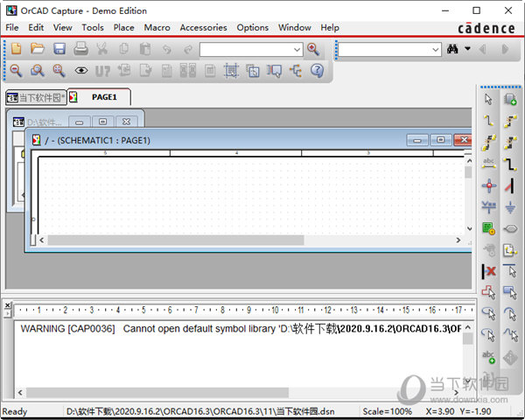This screenshot has width=525, height=420.
Task: Toggle the Snap to Grid toolbar button
Action: click(x=231, y=71)
